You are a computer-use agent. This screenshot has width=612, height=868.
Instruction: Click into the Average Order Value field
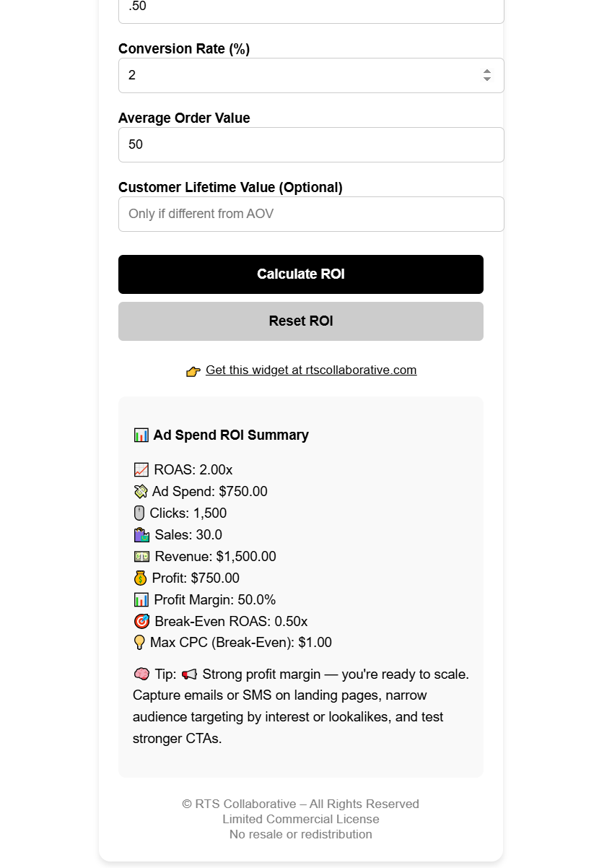tap(311, 144)
